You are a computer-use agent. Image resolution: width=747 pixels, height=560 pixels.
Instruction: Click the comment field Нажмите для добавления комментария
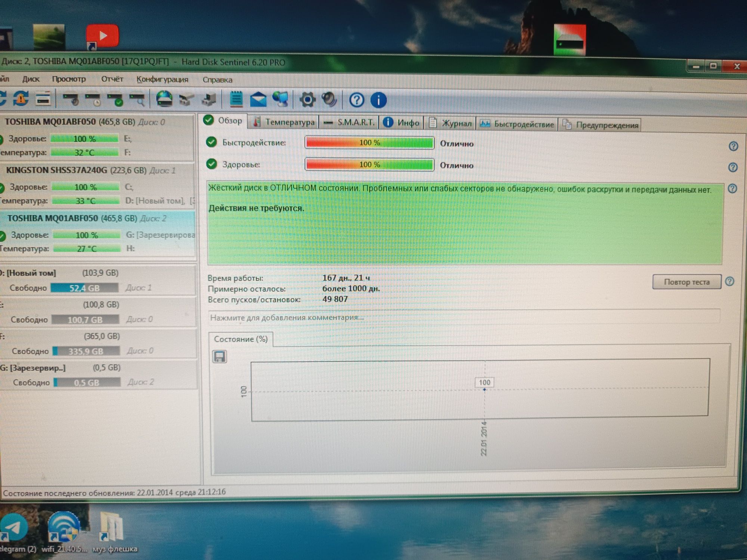[x=464, y=317]
